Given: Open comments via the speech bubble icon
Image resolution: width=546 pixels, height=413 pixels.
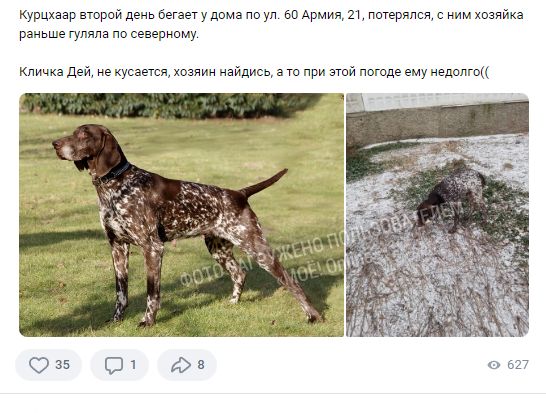Looking at the screenshot, I should 114,365.
